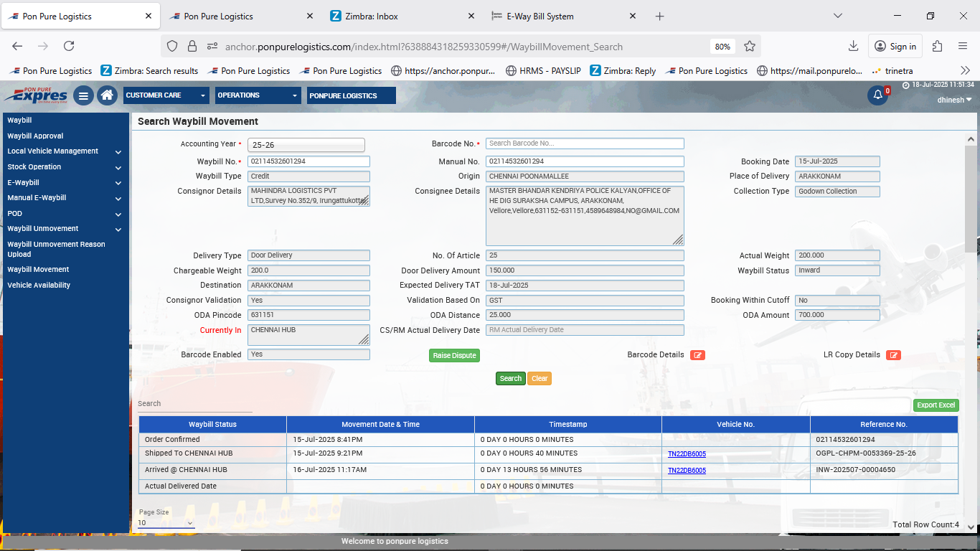
Task: Open vehicle link in Arrived @ CHENNAI HUB row
Action: [x=687, y=471]
